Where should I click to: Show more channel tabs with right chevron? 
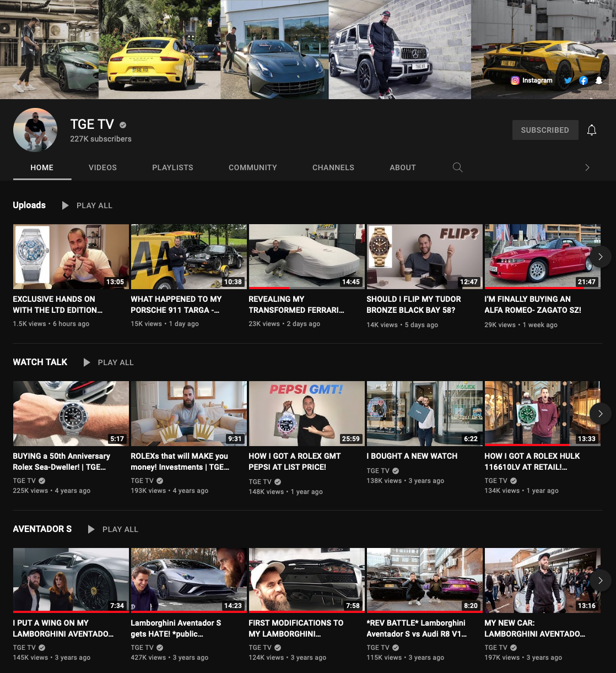point(587,167)
